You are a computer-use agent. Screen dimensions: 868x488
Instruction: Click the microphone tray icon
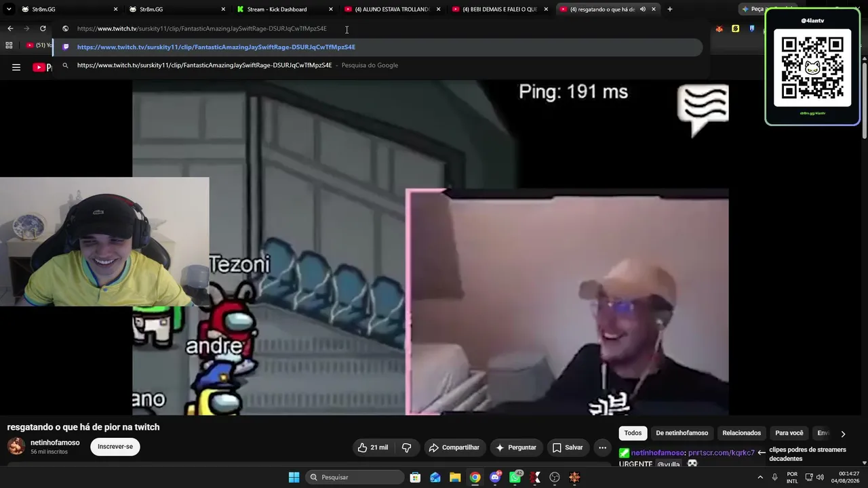[774, 477]
